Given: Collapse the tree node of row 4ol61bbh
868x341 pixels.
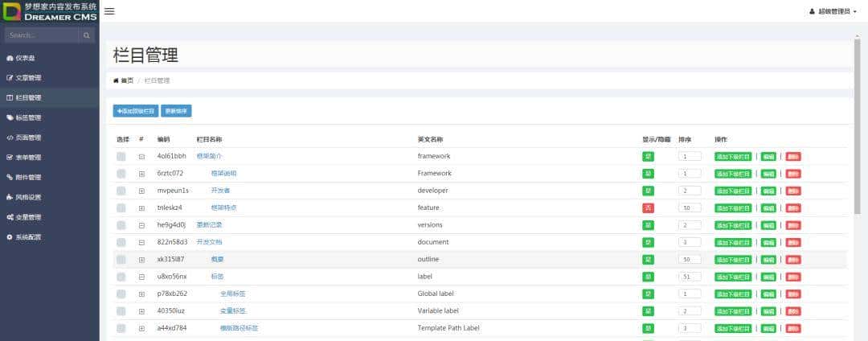Looking at the screenshot, I should click(x=141, y=157).
